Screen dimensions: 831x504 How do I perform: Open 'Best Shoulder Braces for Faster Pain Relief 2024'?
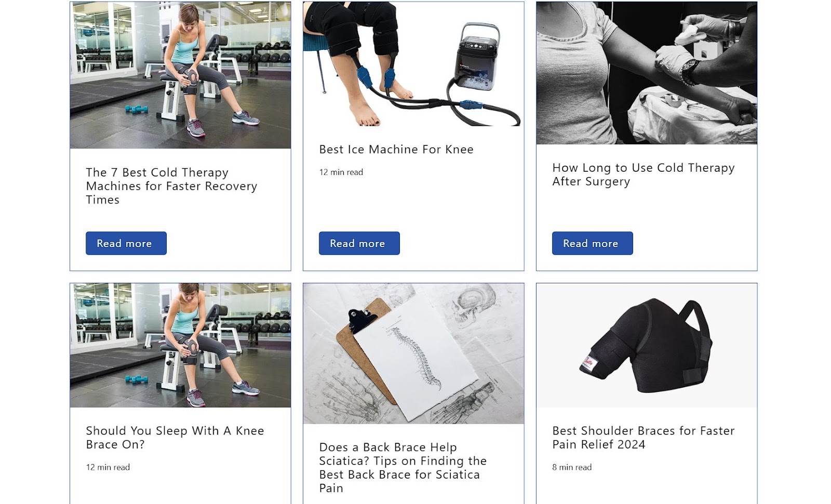tap(644, 438)
